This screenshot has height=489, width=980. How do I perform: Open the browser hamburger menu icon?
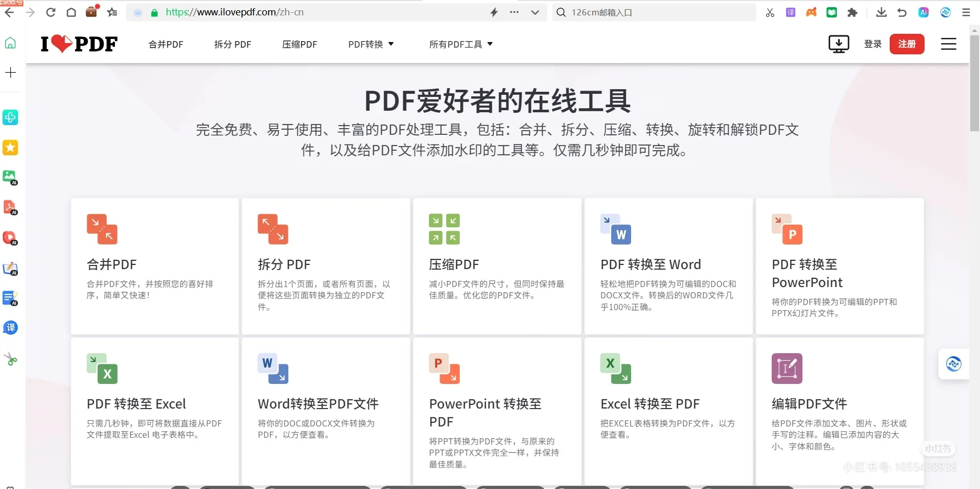[966, 12]
